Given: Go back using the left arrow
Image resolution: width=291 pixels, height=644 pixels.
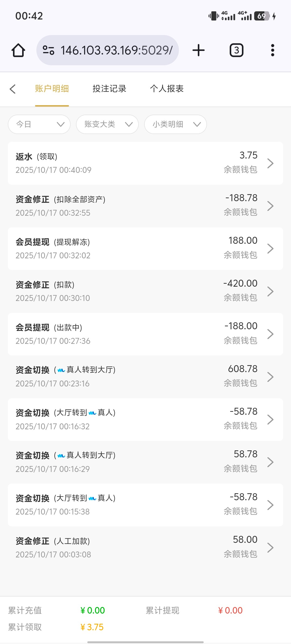Looking at the screenshot, I should click(x=13, y=89).
